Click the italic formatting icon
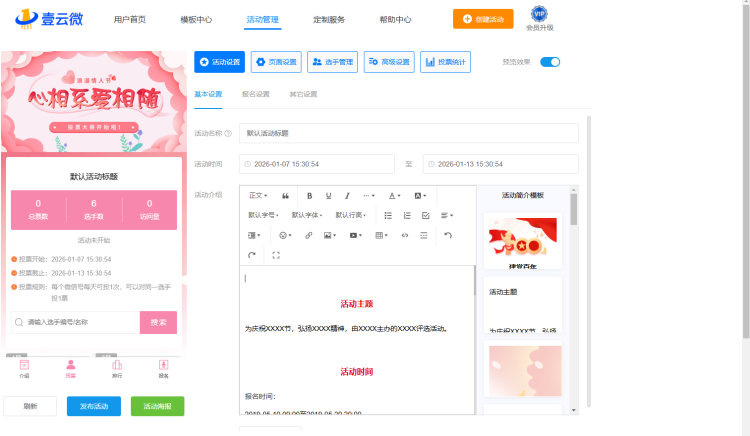Viewport: 750px width, 436px height. (347, 195)
